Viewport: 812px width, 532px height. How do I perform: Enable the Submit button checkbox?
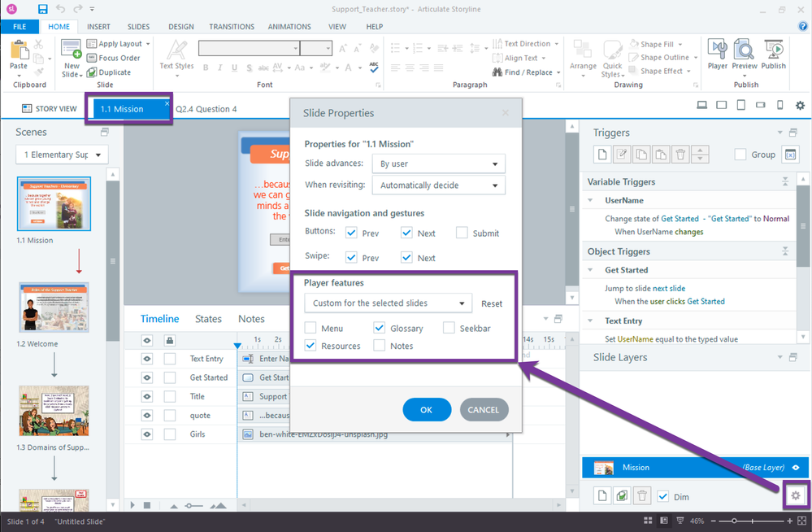(x=462, y=233)
